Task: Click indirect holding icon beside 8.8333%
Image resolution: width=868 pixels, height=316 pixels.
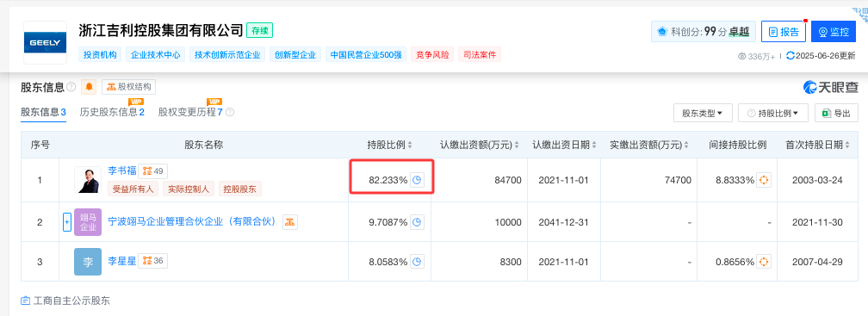Action: pyautogui.click(x=764, y=180)
